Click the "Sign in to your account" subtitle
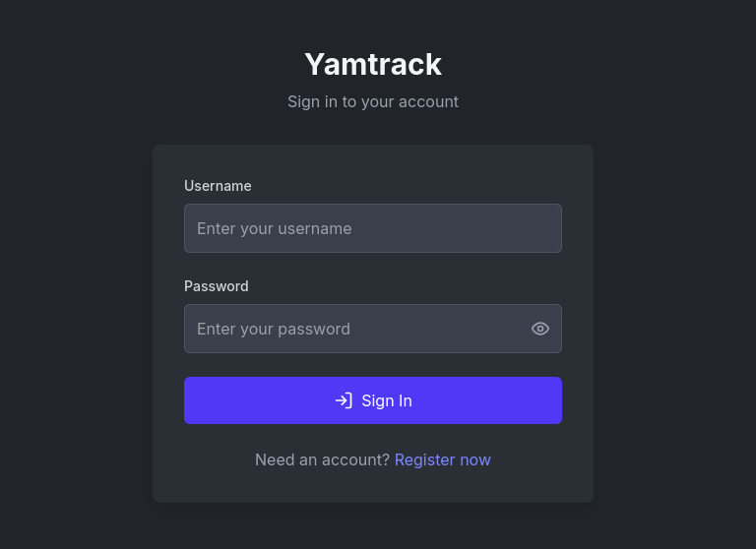756x549 pixels. tap(373, 101)
